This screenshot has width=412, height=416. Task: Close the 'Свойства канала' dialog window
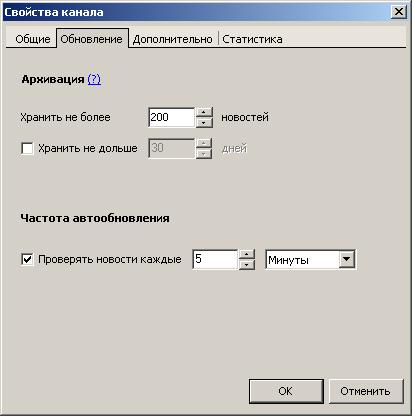pos(398,12)
